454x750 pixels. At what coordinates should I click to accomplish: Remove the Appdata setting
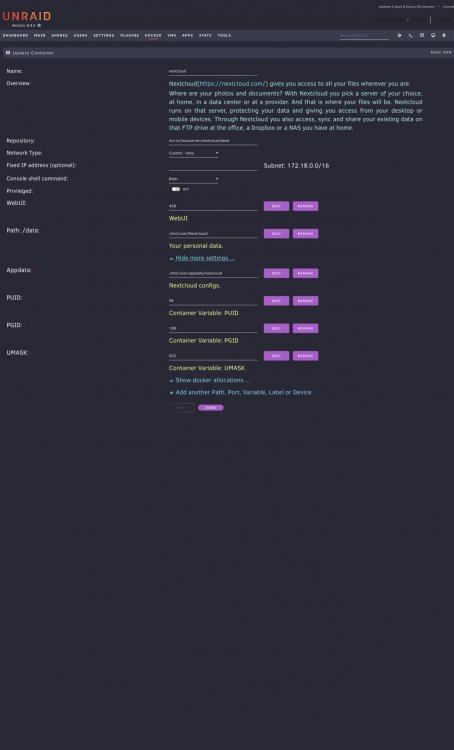pyautogui.click(x=305, y=274)
